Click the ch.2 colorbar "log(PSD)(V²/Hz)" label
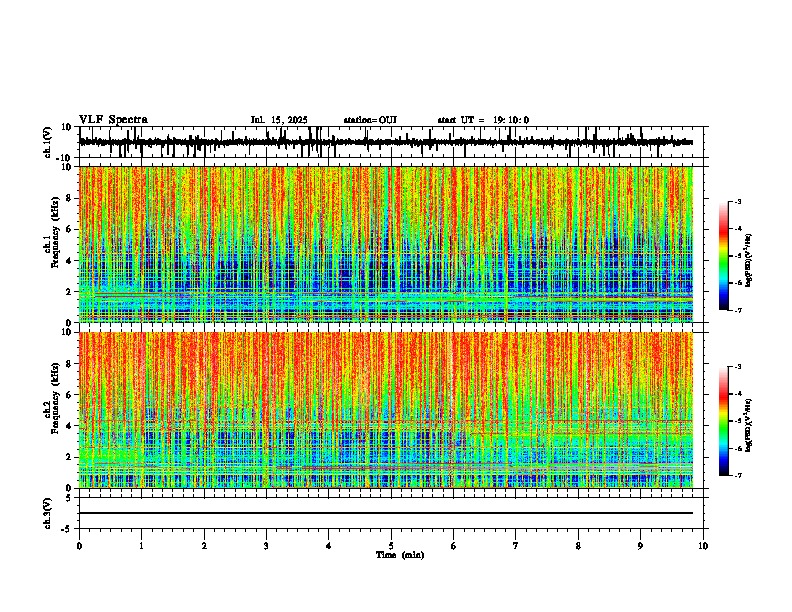 pos(748,425)
